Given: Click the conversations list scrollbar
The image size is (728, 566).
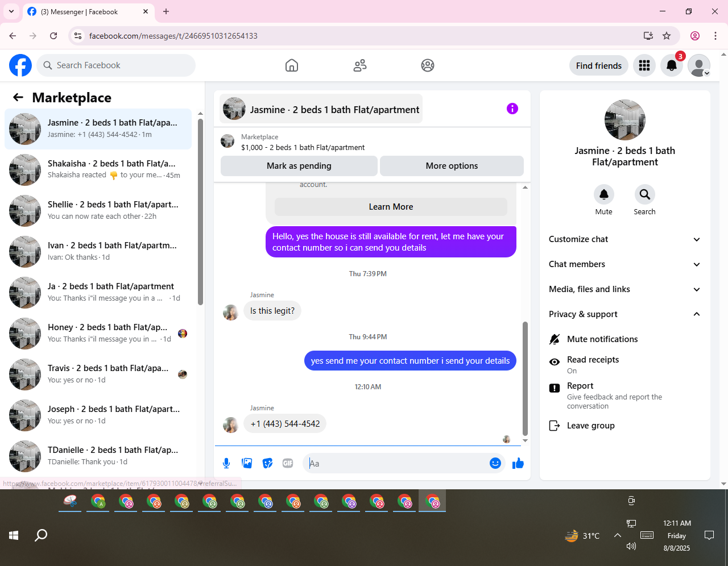Looking at the screenshot, I should click(200, 211).
